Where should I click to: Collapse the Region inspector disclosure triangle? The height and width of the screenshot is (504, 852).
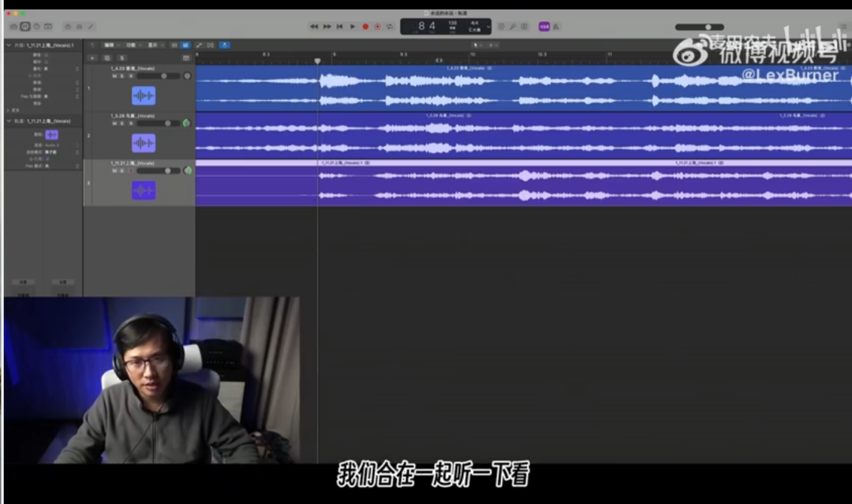point(9,46)
